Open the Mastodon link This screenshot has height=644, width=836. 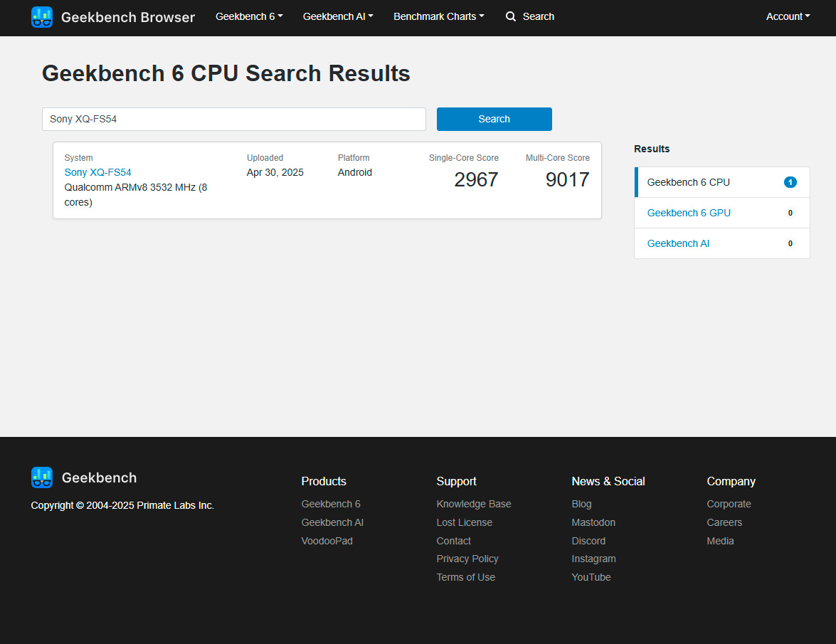(593, 522)
